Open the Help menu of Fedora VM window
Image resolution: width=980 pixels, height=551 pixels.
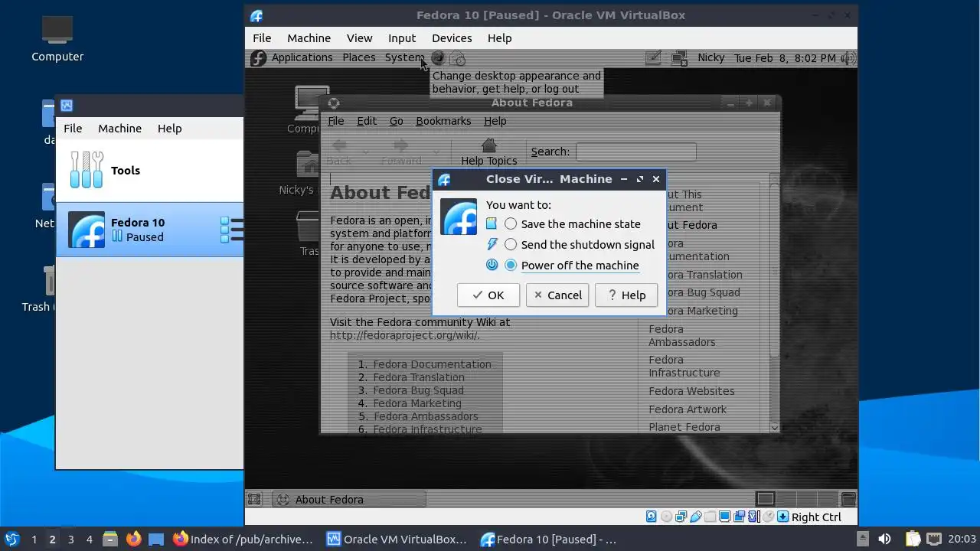pyautogui.click(x=499, y=38)
